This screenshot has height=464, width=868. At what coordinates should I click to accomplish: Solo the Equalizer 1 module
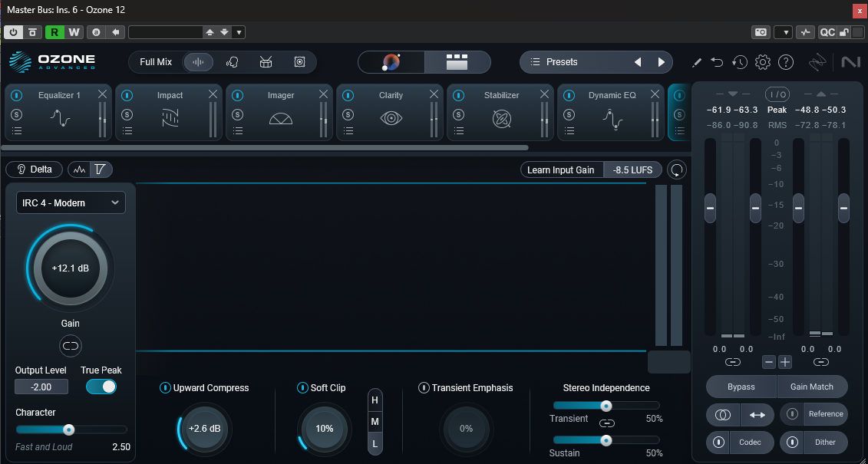[x=17, y=114]
